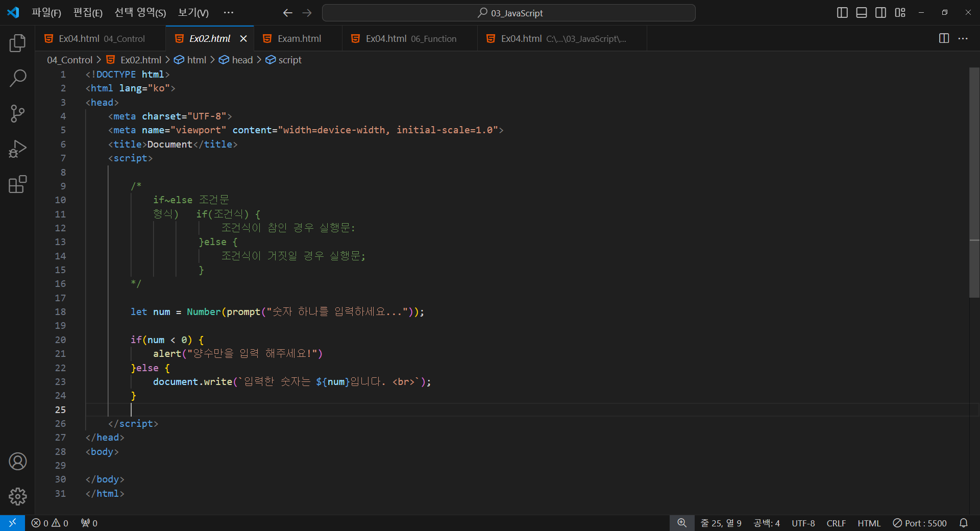Screen dimensions: 980x531
Task: Change language mode from HTML
Action: tap(869, 523)
